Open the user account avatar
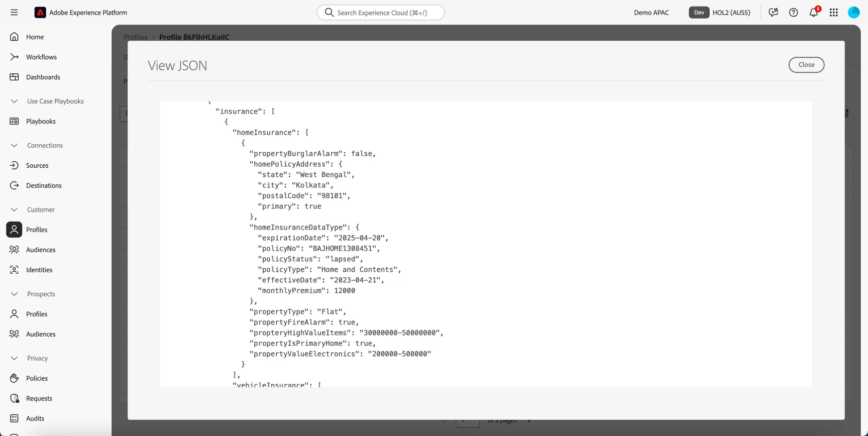Viewport: 868px width, 436px height. 854,13
